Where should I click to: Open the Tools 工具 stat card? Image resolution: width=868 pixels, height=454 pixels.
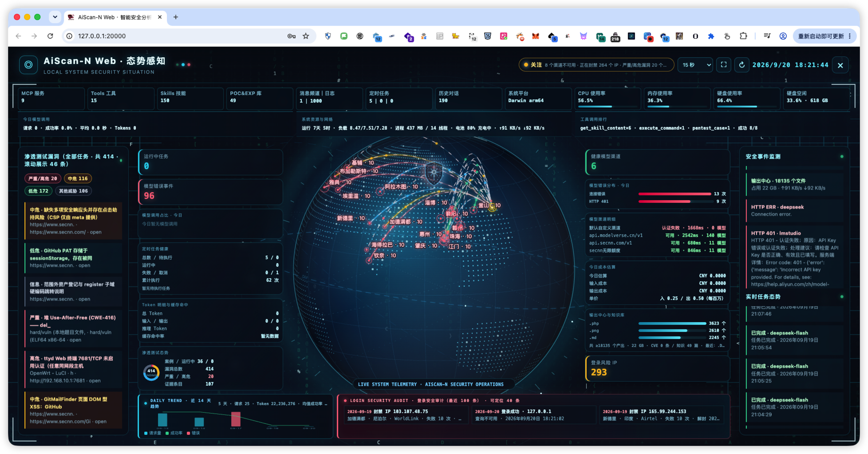point(121,98)
